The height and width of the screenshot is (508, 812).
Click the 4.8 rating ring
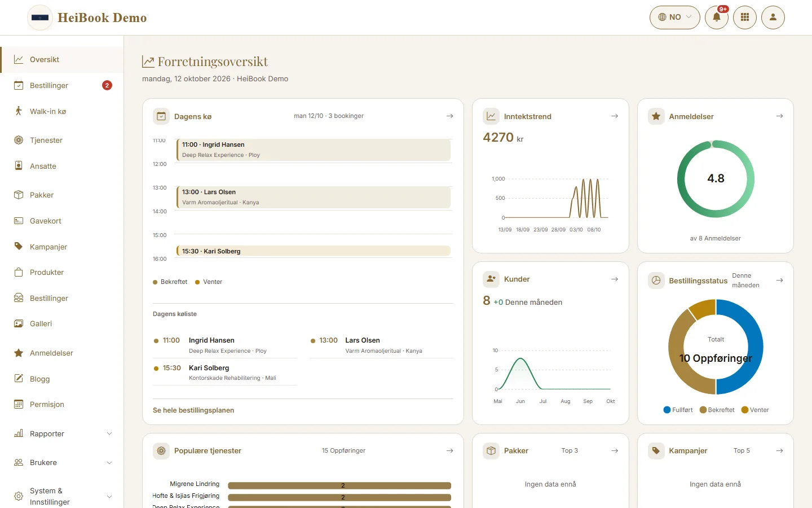click(716, 179)
